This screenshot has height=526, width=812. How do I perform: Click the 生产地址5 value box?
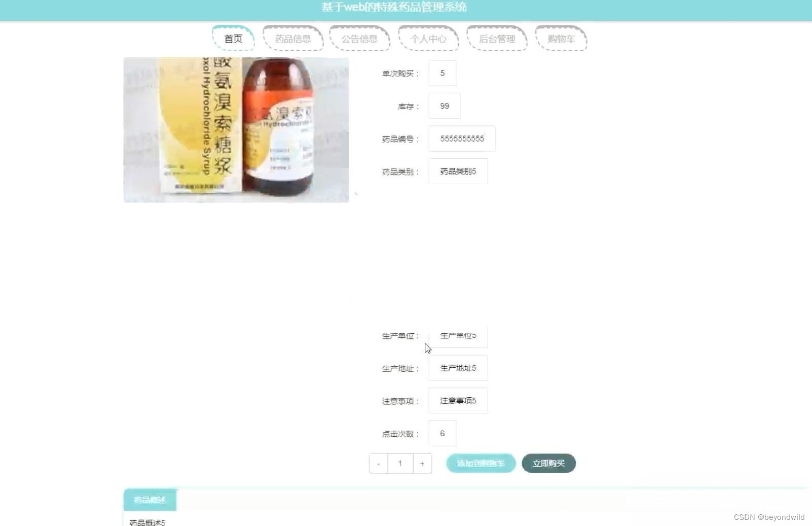click(x=458, y=368)
